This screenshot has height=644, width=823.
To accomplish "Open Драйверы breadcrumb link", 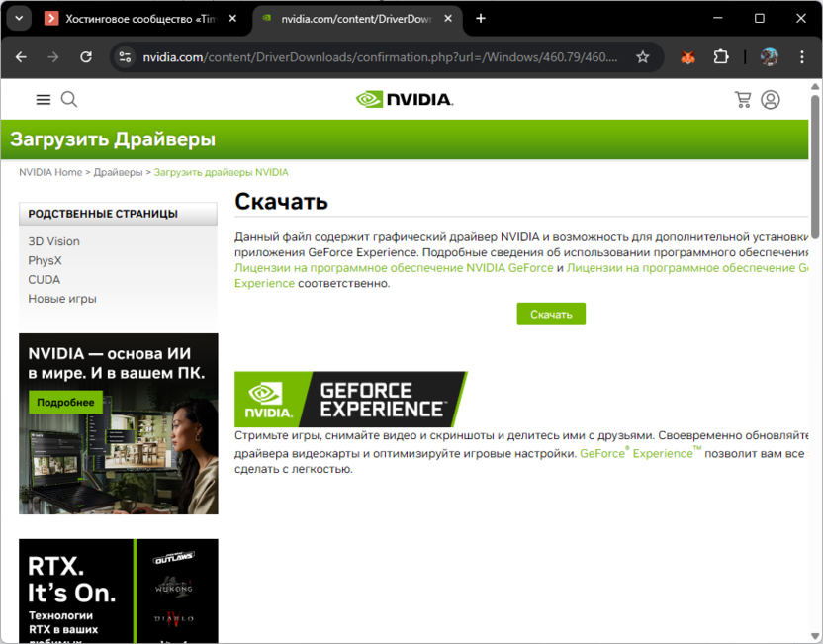I will click(x=118, y=172).
